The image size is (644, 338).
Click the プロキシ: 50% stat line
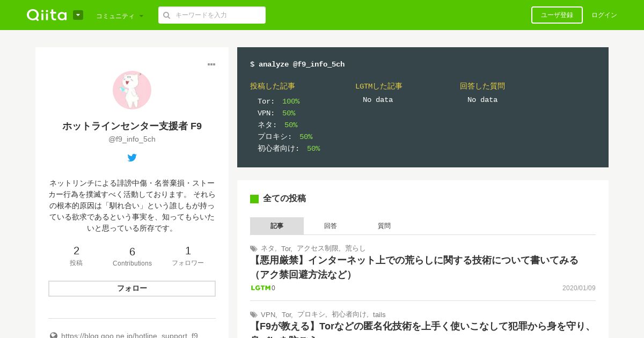(285, 137)
